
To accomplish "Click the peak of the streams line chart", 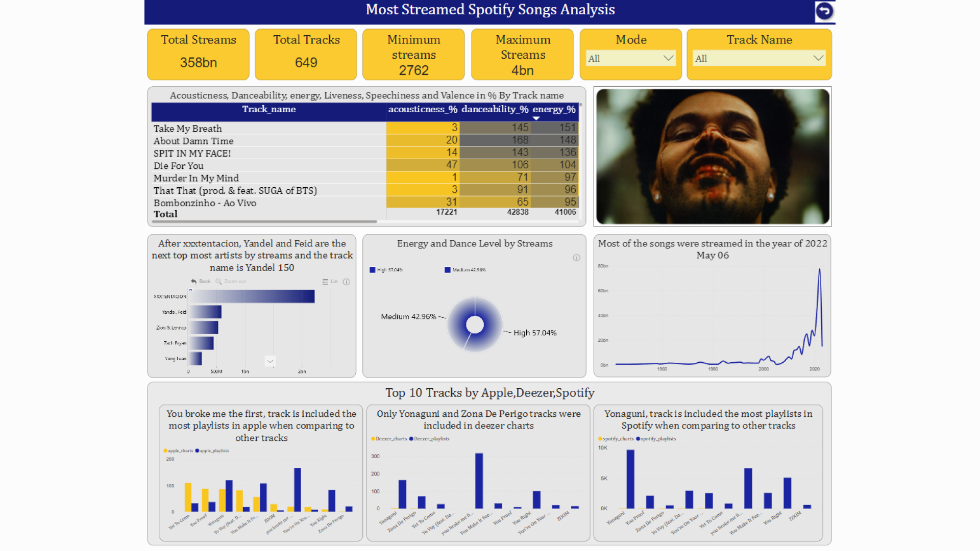I will click(x=820, y=270).
